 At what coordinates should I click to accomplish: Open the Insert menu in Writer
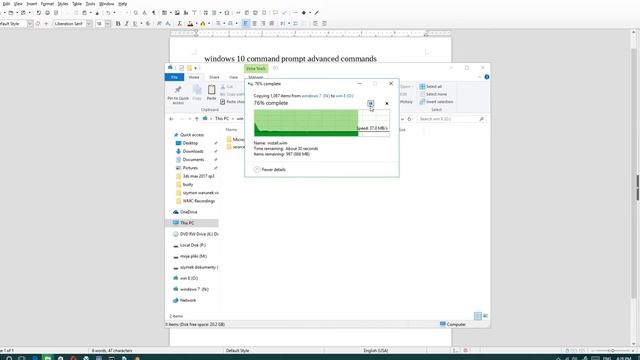(31, 4)
